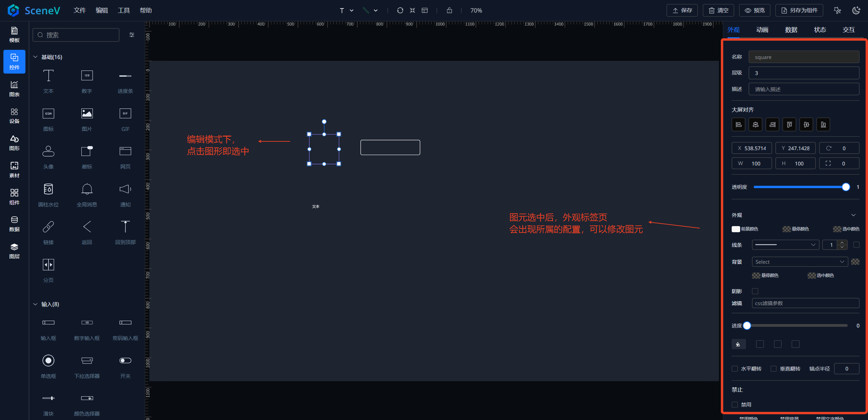
Task: Click the 透明度 opacity slider handle
Action: 846,187
